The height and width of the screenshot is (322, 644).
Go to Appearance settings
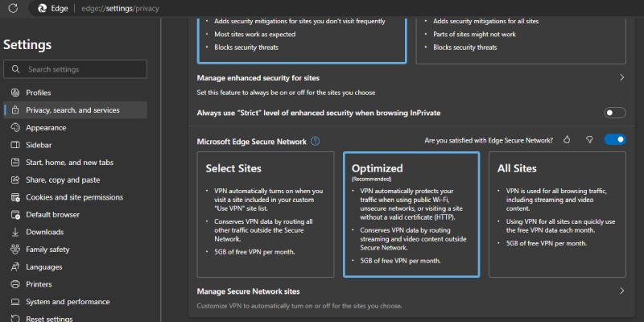pyautogui.click(x=75, y=128)
